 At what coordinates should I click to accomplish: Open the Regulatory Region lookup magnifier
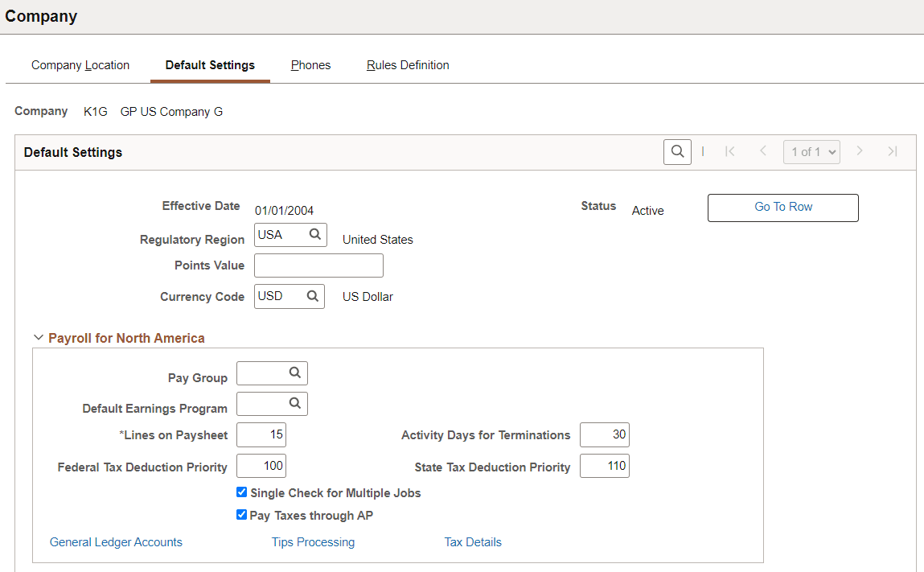[x=315, y=234]
